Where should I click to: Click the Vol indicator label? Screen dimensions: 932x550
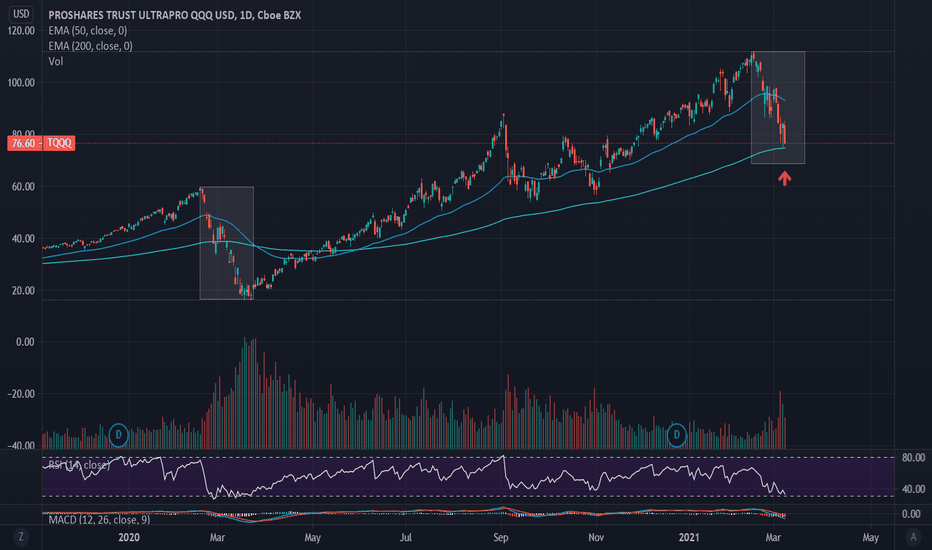point(56,61)
